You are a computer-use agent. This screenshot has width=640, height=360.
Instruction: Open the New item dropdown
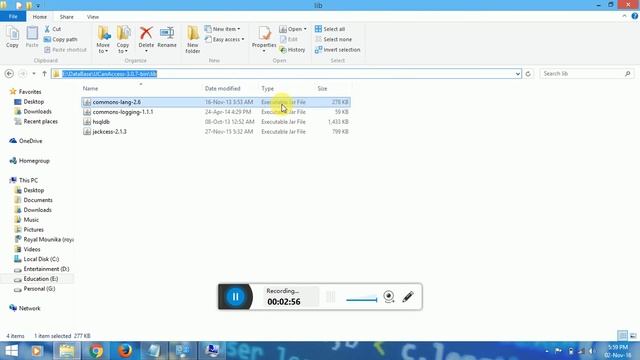click(222, 29)
